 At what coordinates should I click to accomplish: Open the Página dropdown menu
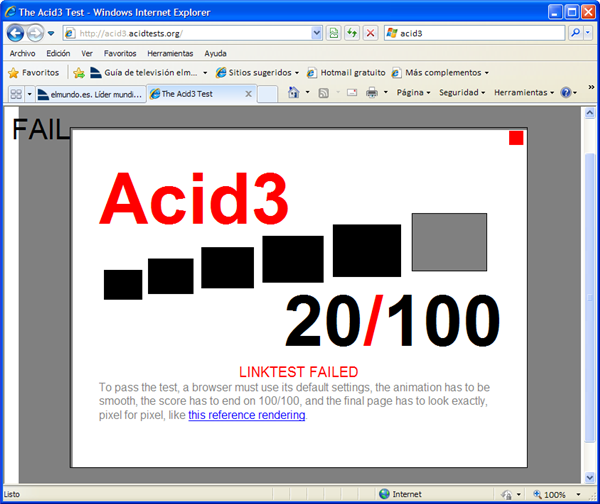pyautogui.click(x=413, y=93)
